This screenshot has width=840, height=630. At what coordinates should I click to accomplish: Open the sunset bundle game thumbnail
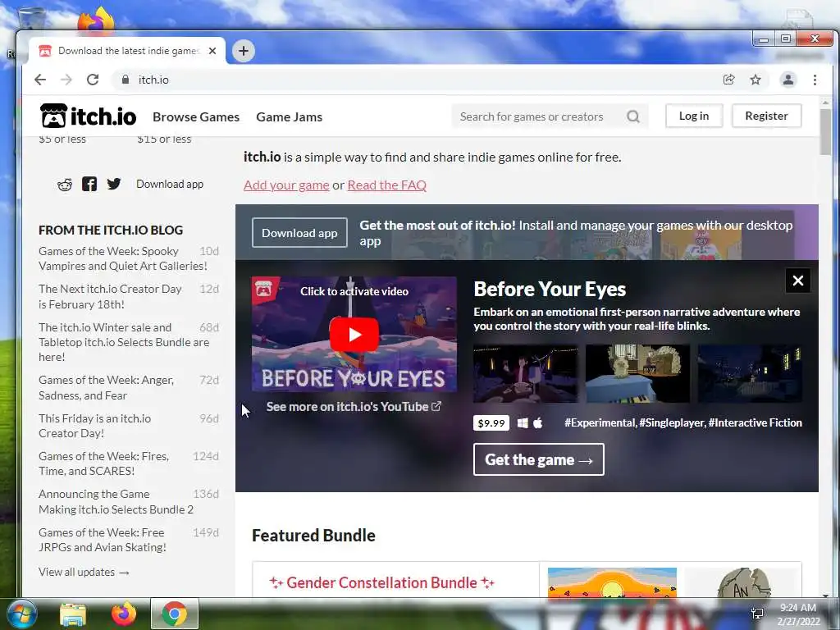pos(612,582)
